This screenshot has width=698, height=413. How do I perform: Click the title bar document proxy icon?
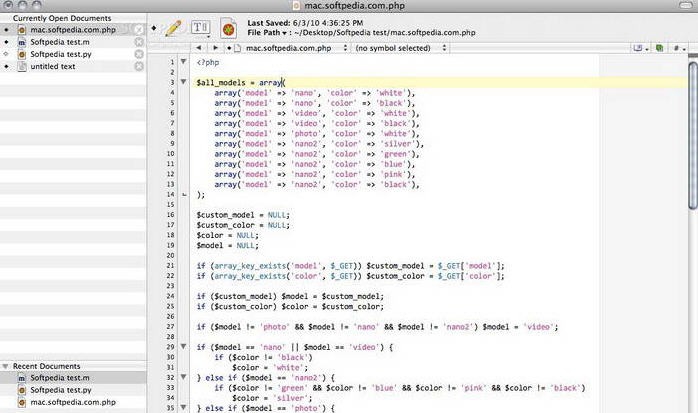point(296,5)
